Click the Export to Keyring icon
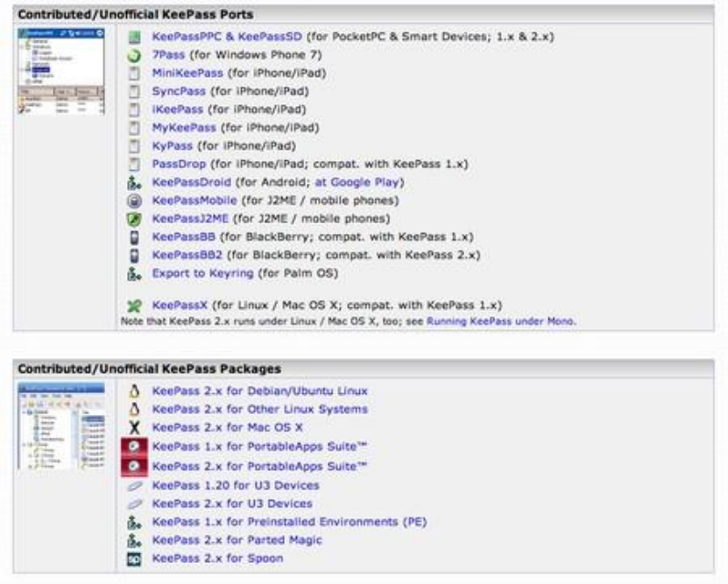728x584 pixels. click(x=134, y=274)
